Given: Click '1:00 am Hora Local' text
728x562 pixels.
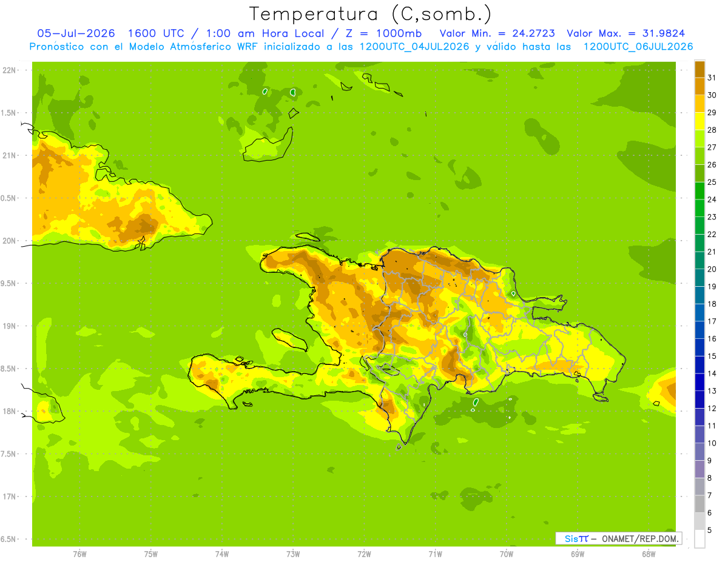Looking at the screenshot, I should point(265,33).
